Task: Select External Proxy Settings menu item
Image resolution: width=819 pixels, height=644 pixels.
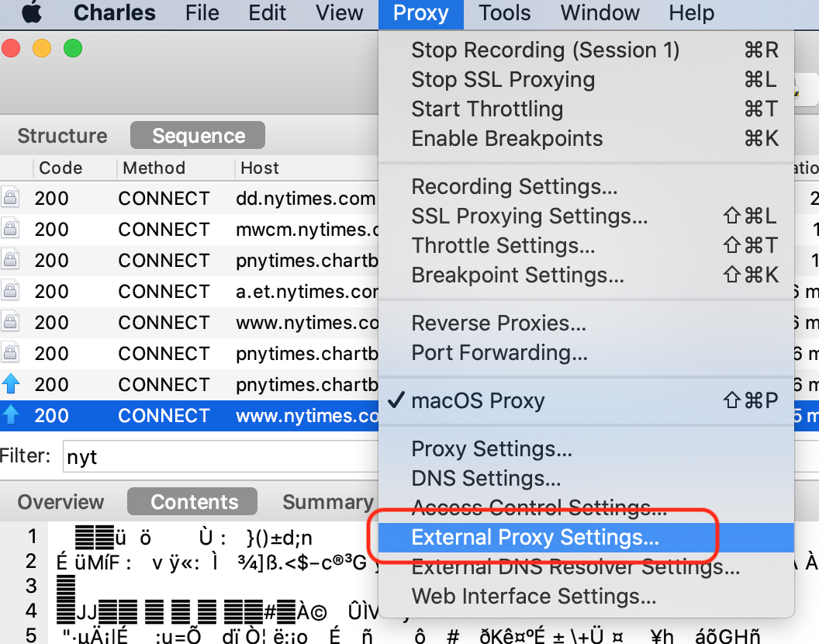Action: (x=535, y=538)
